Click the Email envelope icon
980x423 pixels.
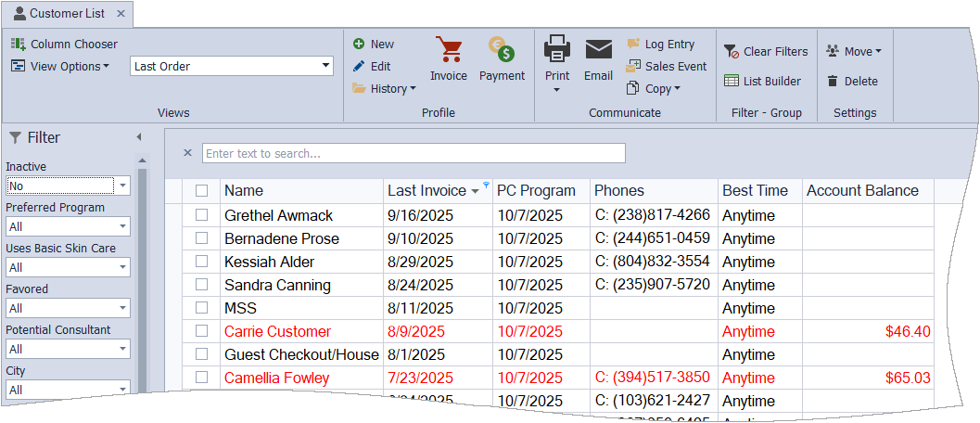[x=598, y=51]
